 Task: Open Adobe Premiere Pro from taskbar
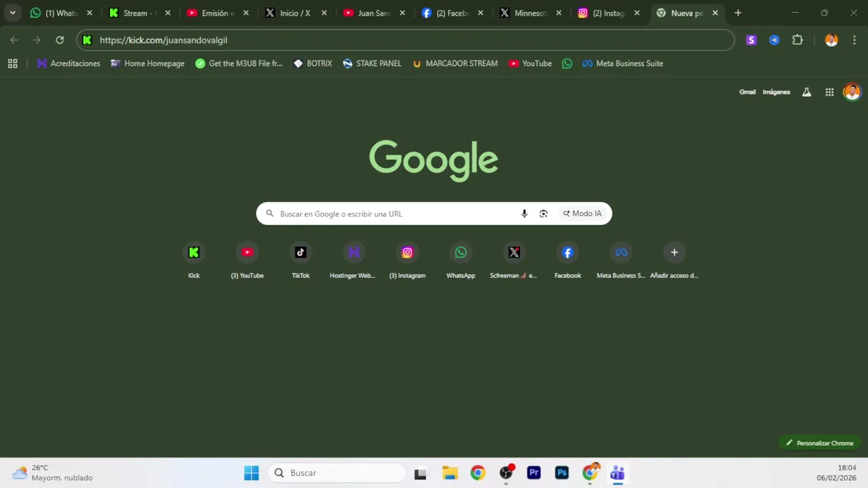[x=534, y=473]
